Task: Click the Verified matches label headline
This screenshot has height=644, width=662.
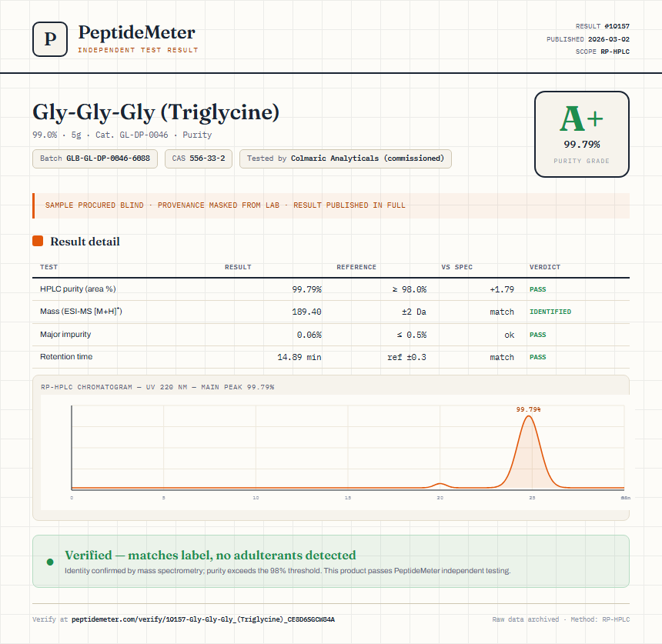Action: [x=210, y=556]
